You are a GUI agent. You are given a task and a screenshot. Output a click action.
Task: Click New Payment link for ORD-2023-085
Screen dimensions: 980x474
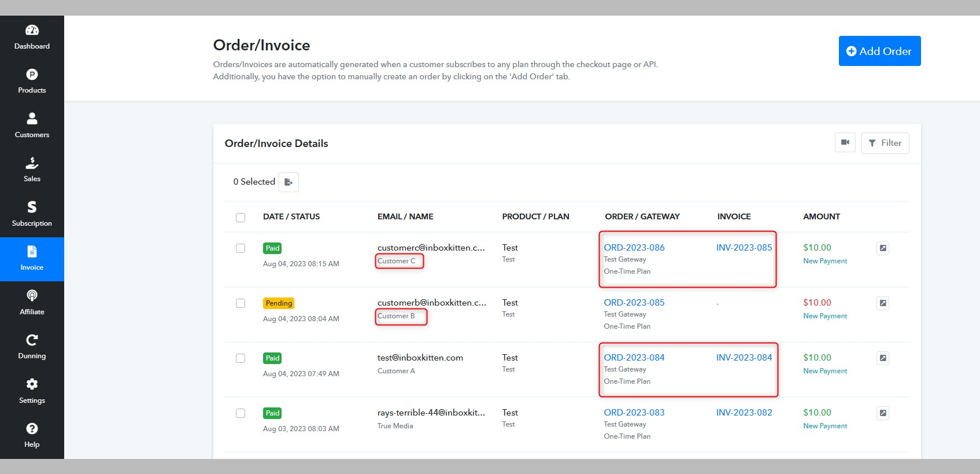click(x=825, y=316)
